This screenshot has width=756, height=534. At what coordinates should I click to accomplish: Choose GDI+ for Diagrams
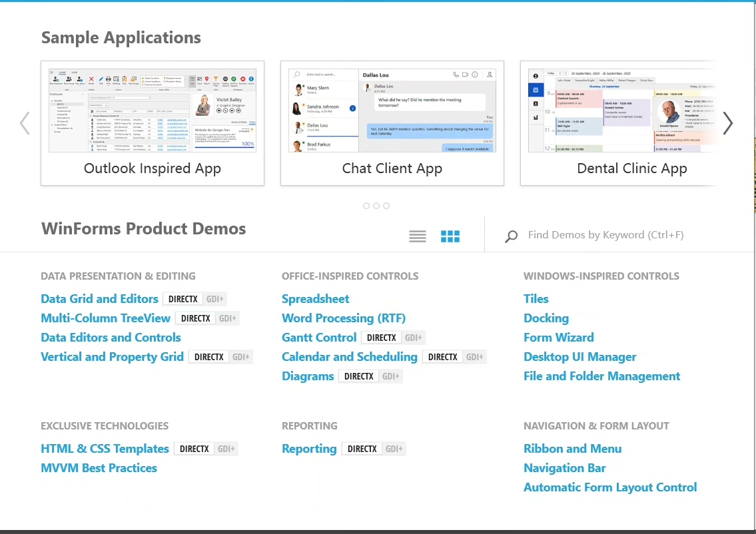(390, 376)
